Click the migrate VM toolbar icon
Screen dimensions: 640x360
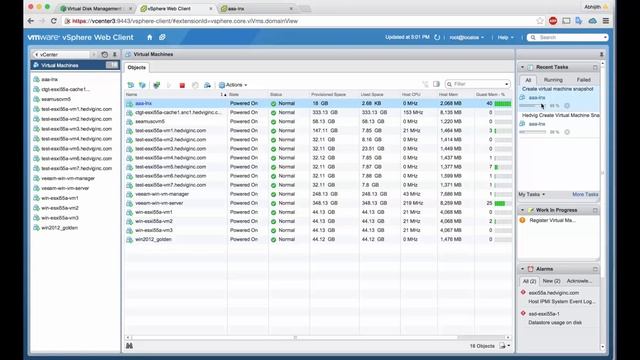pyautogui.click(x=207, y=85)
